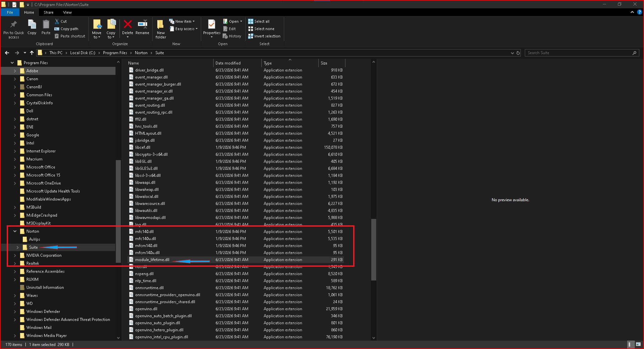Click the Paste ribbon icon
This screenshot has height=349, width=644.
[x=46, y=25]
